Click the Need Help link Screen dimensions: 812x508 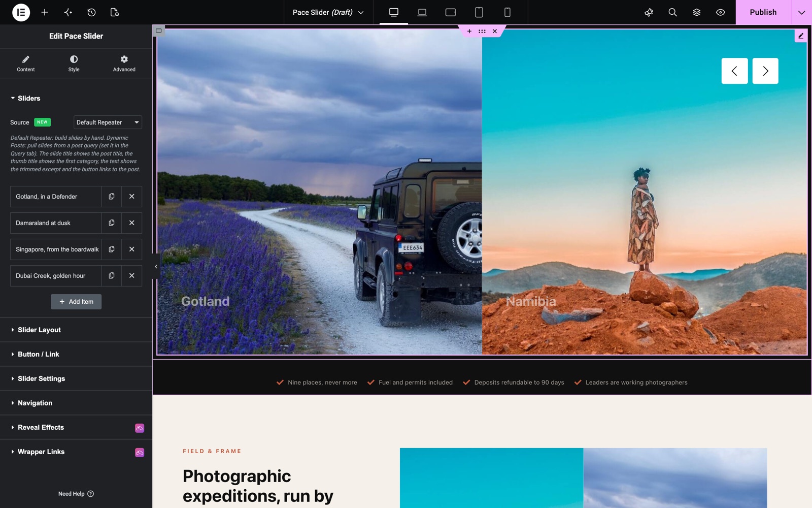pos(76,494)
